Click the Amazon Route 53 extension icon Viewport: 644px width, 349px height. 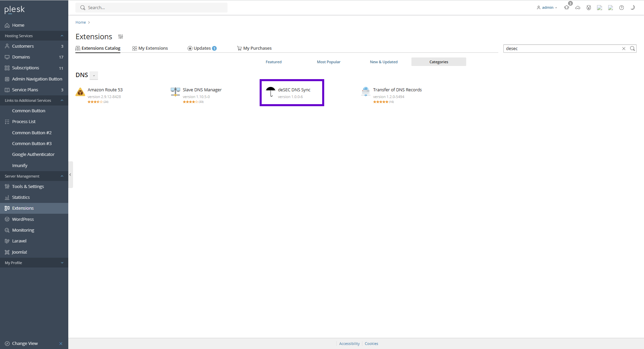80,92
